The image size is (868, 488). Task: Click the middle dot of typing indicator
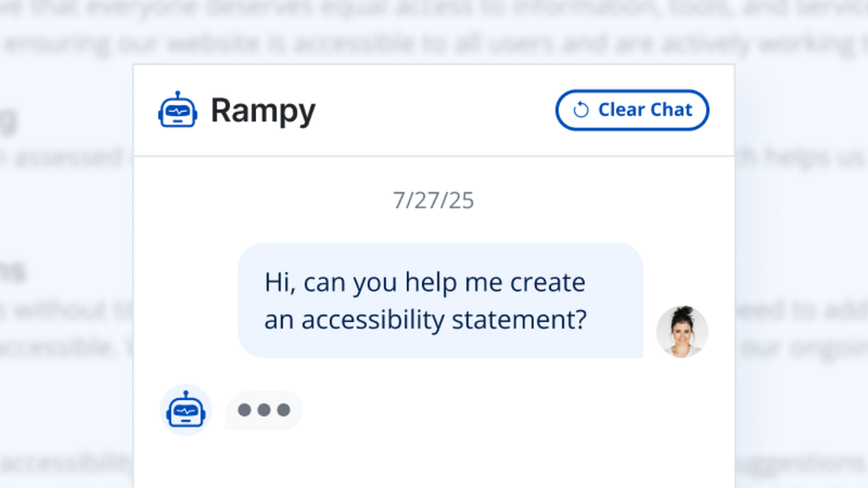pos(264,410)
